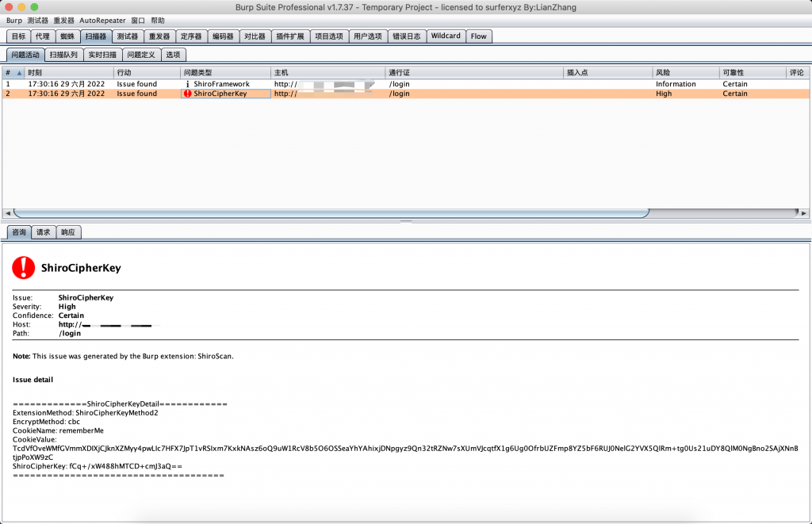Sort issues by 通行证 column header

(x=474, y=73)
